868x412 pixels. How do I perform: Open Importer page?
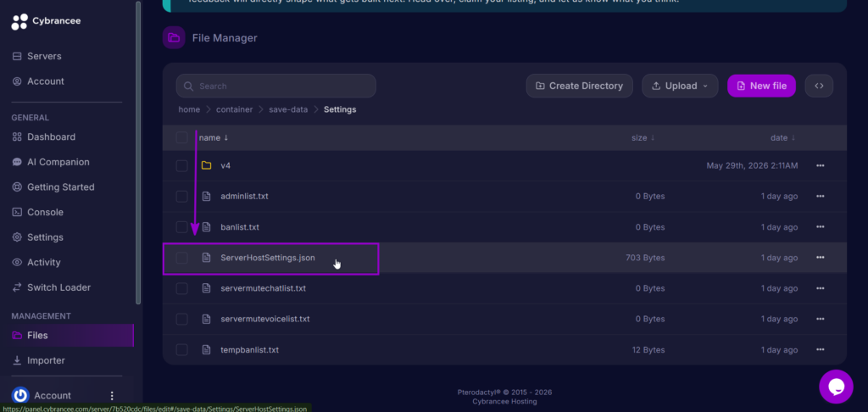(x=39, y=360)
